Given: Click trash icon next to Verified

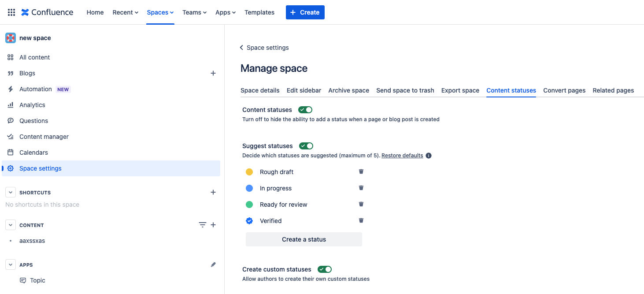Looking at the screenshot, I should pos(361,220).
